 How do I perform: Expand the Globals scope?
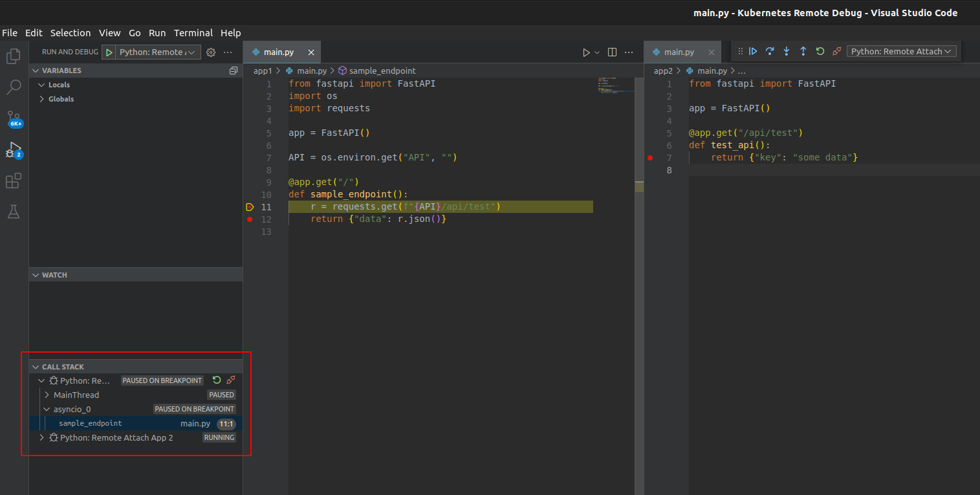41,99
